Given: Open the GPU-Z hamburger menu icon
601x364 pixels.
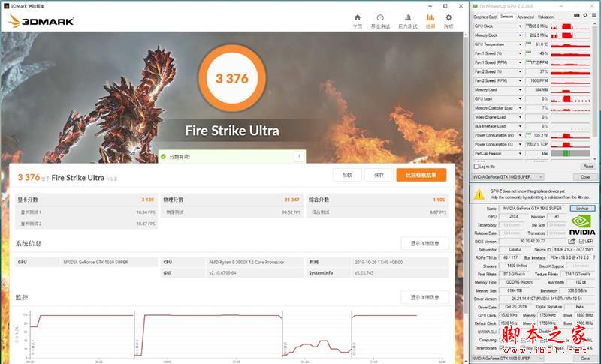Looking at the screenshot, I should 594,15.
